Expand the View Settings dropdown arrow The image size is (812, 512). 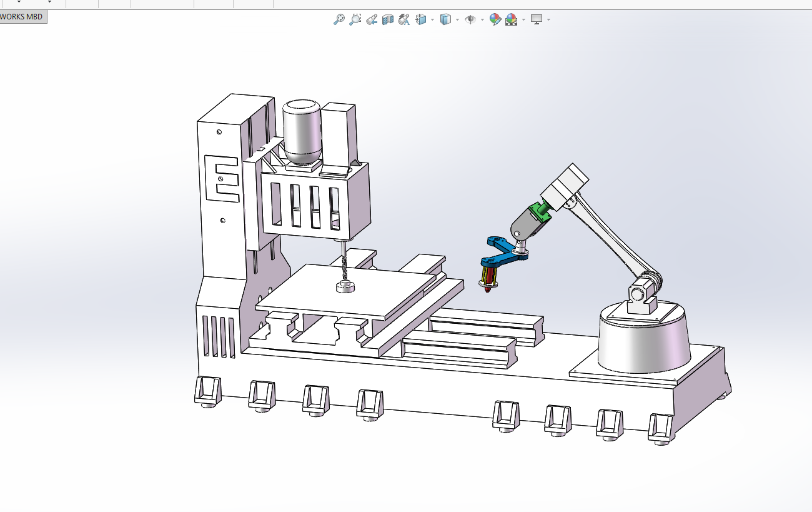[548, 19]
